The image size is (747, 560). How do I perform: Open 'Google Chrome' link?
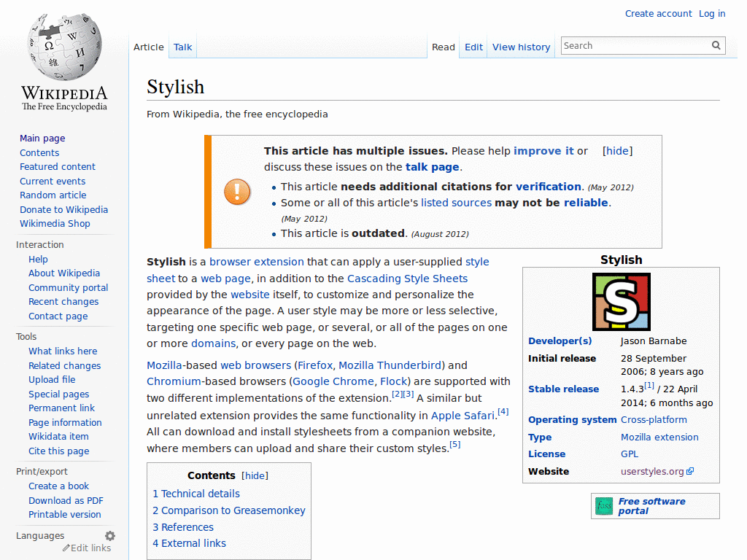pos(333,381)
